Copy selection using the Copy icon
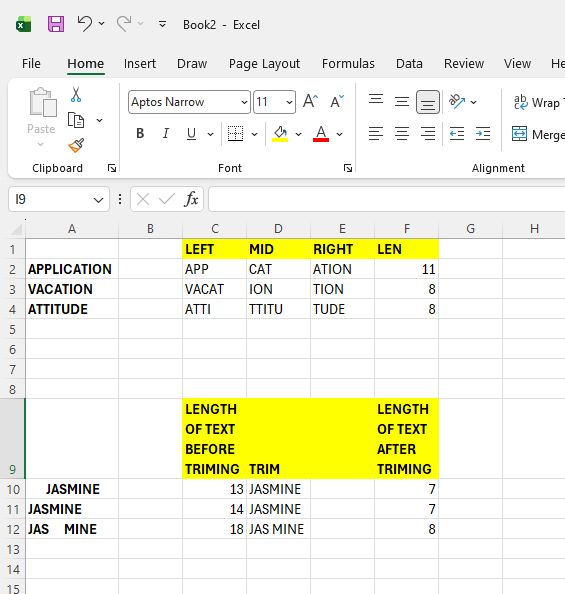The height and width of the screenshot is (594, 565). coord(76,120)
